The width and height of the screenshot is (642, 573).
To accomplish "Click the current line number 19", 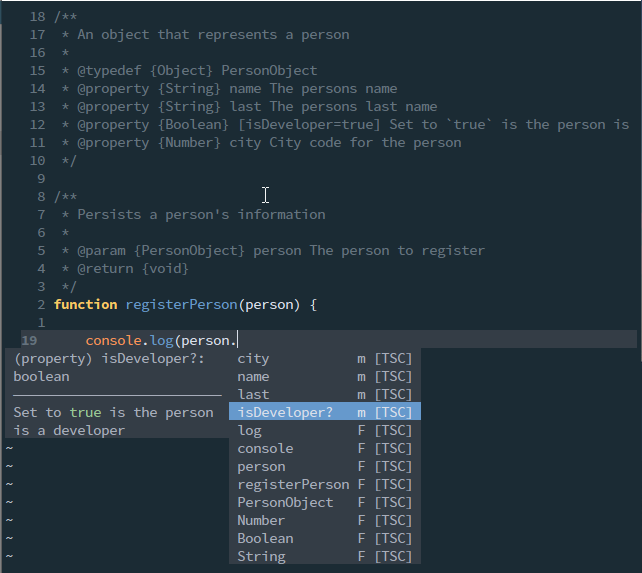I will [x=29, y=341].
